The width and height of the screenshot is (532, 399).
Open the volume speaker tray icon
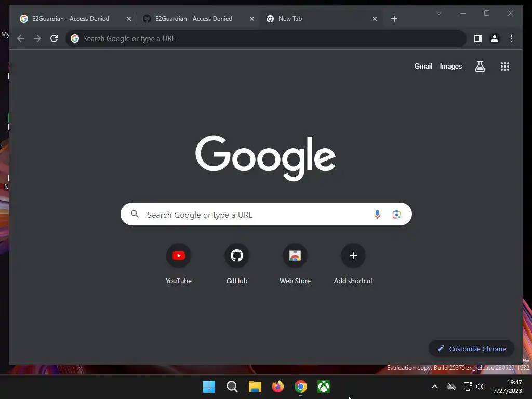click(480, 387)
